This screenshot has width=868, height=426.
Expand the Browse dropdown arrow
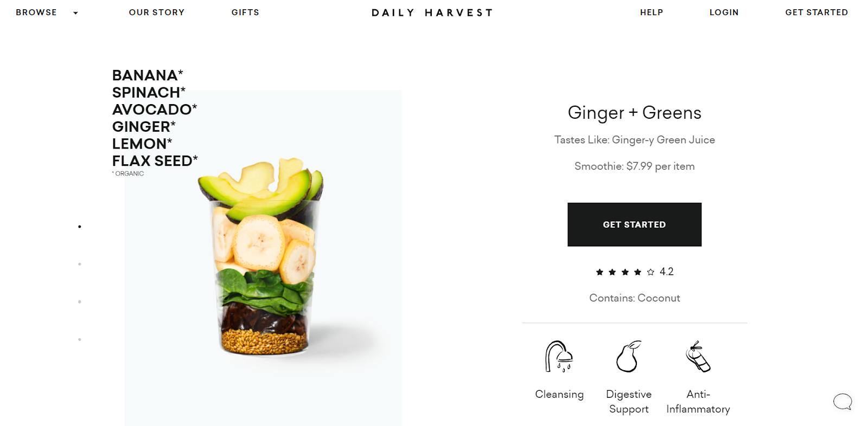[75, 13]
